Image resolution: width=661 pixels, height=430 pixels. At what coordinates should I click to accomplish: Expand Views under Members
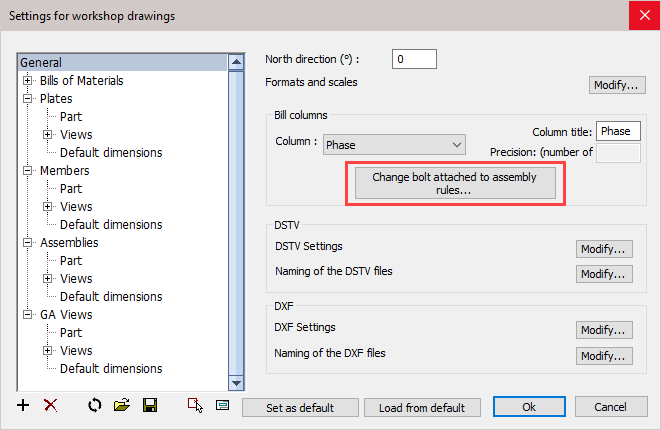coord(47,207)
